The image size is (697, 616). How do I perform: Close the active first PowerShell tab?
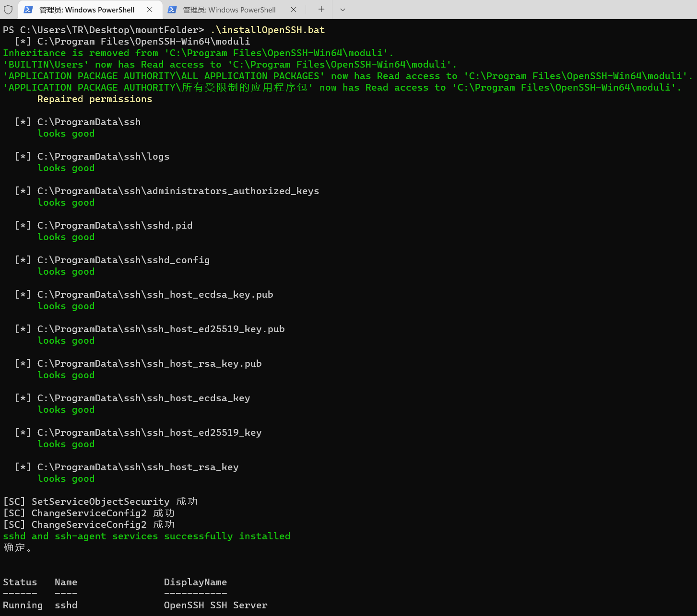[x=150, y=10]
